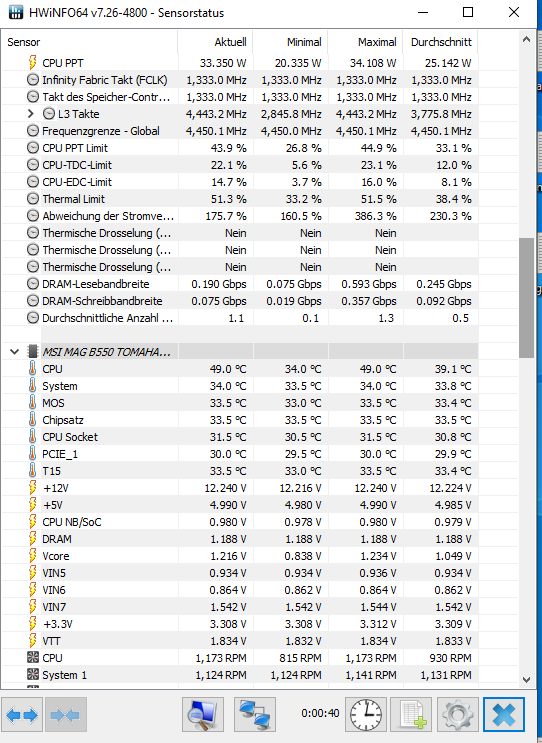Select the Abweichung der Stromve... row
The width and height of the screenshot is (542, 743).
[x=240, y=216]
